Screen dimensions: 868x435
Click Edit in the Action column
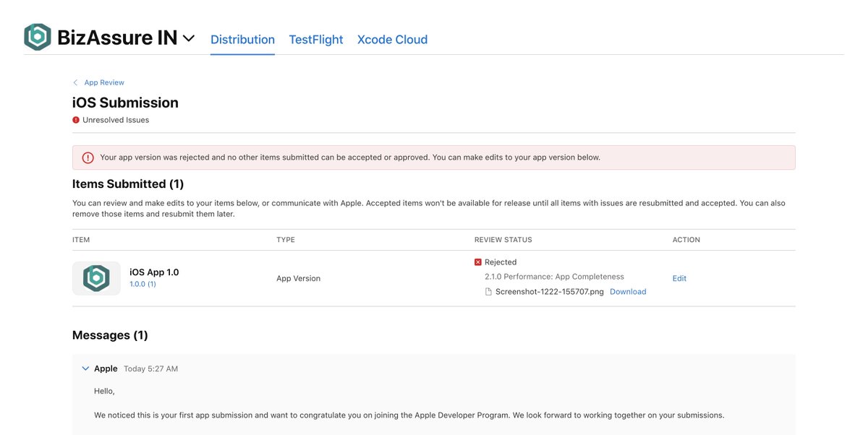679,278
